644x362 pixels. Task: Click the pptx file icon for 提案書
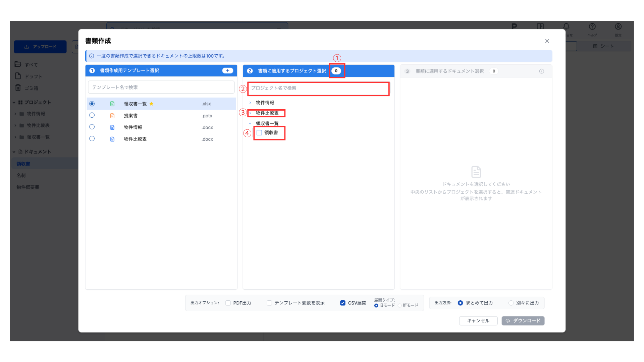click(112, 116)
